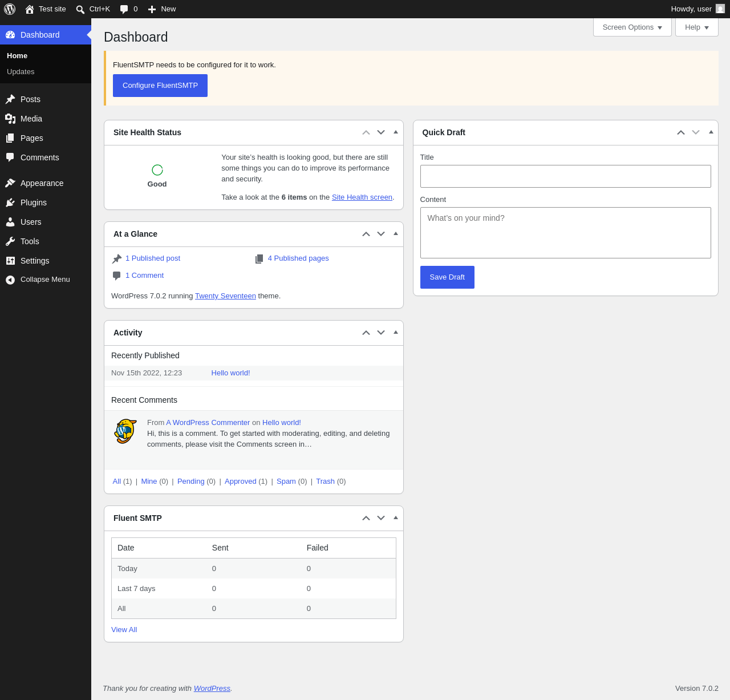The height and width of the screenshot is (700, 730).
Task: Focus the Quick Draft Title field
Action: (566, 176)
